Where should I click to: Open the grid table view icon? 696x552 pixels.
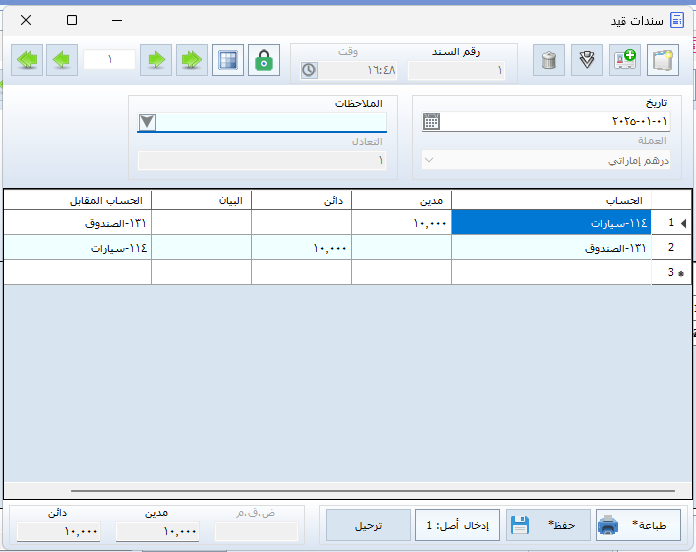229,60
